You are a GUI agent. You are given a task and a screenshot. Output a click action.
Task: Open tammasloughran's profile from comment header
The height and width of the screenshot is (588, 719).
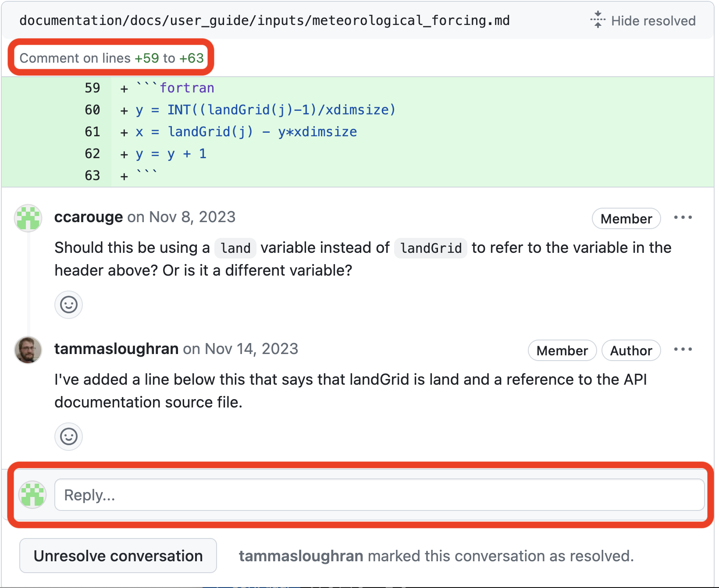pyautogui.click(x=116, y=349)
